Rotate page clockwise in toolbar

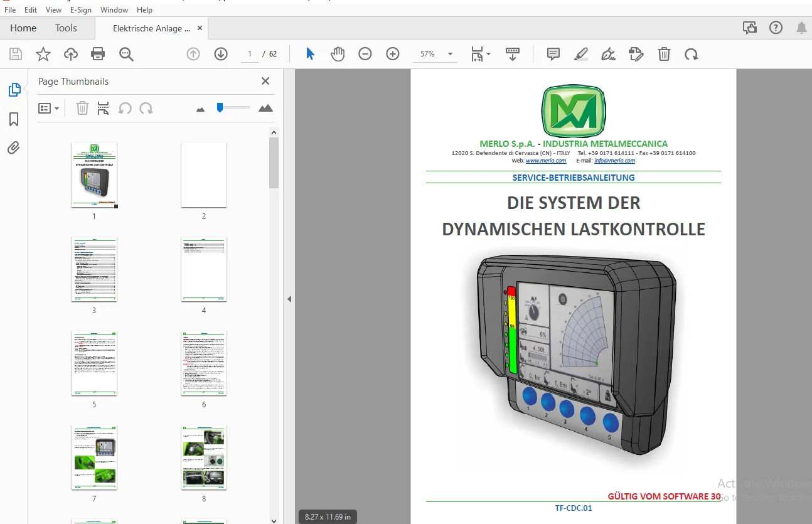[692, 54]
